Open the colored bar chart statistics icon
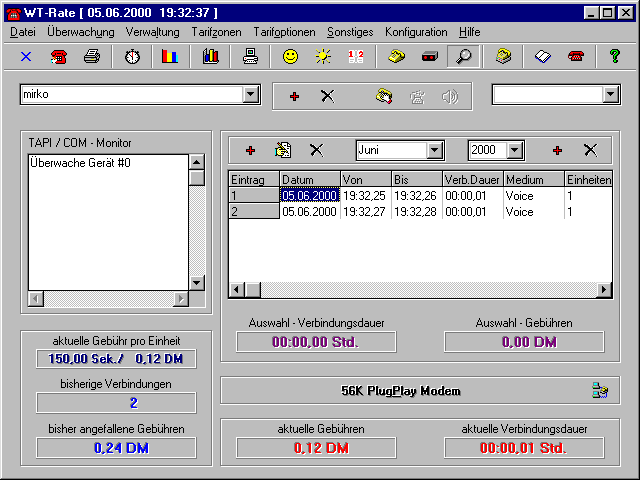This screenshot has width=640, height=480. tap(170, 56)
